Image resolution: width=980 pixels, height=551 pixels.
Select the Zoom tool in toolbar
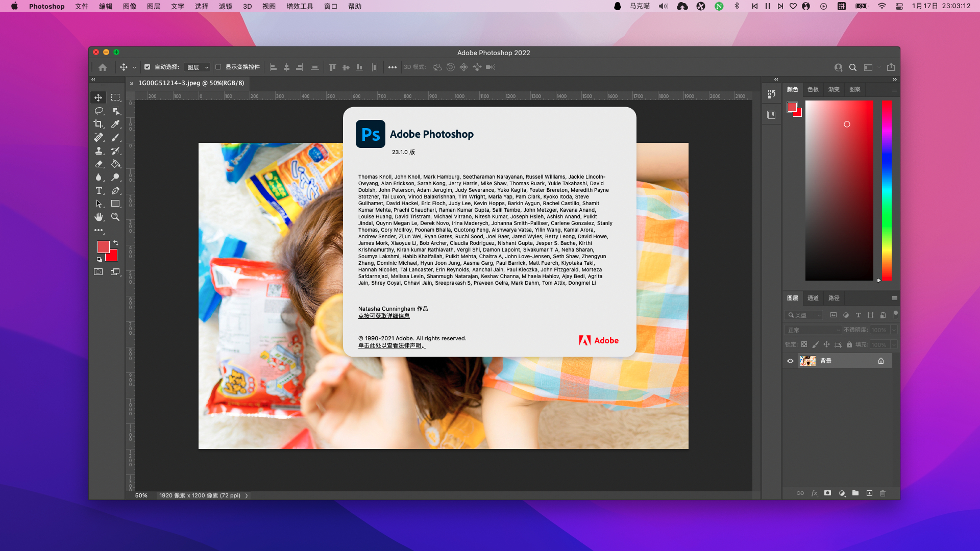click(115, 217)
